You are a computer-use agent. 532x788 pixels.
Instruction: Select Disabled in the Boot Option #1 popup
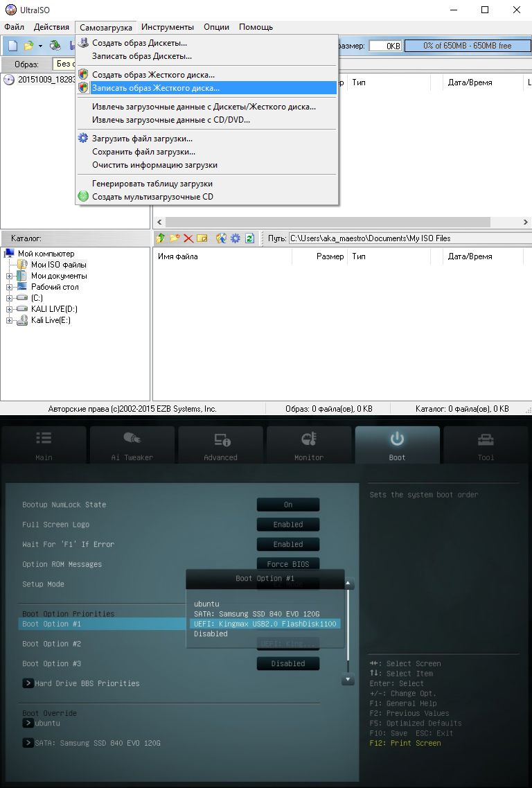(211, 633)
